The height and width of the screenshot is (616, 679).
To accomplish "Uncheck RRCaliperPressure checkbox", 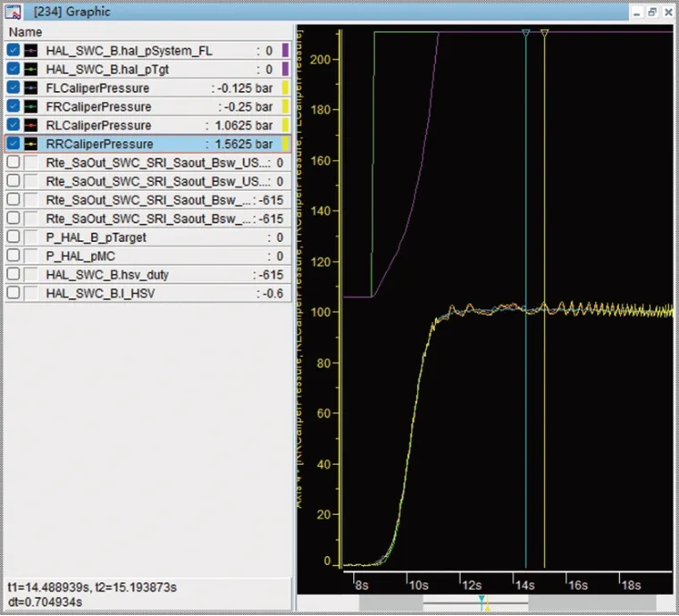I will pos(14,143).
